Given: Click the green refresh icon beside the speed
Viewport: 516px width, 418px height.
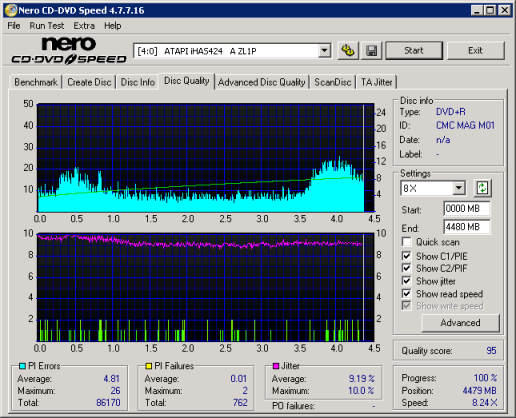Looking at the screenshot, I should [482, 188].
